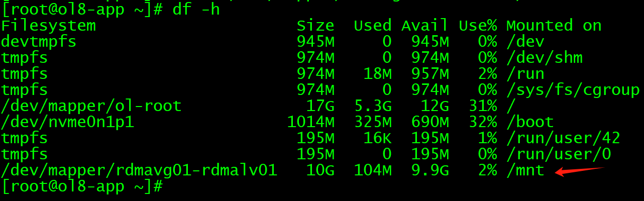Click the /dev/shm mount point
This screenshot has width=644, height=201.
click(544, 58)
